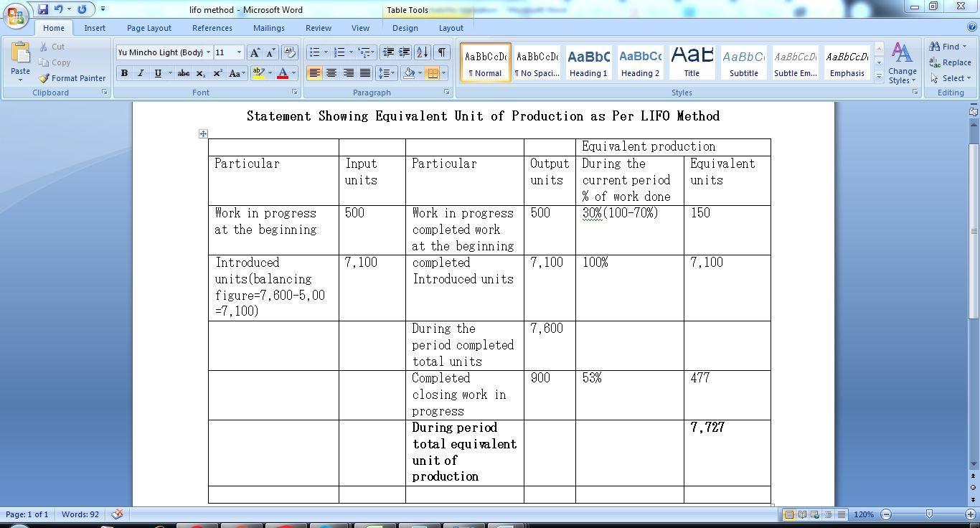Align text to the left
Viewport: 980px width, 528px height.
(314, 73)
